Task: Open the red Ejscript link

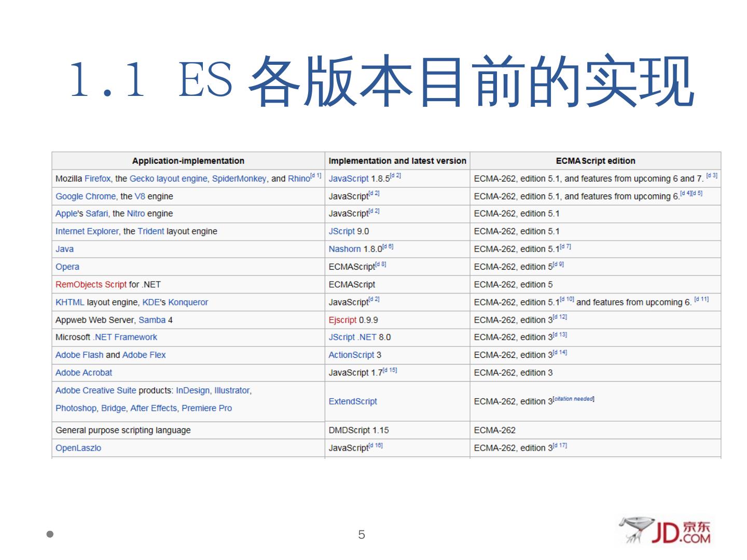Action: point(343,320)
